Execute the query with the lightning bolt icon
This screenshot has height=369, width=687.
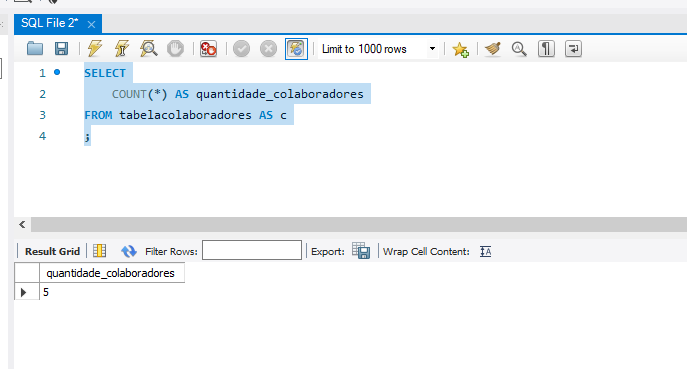click(x=95, y=49)
